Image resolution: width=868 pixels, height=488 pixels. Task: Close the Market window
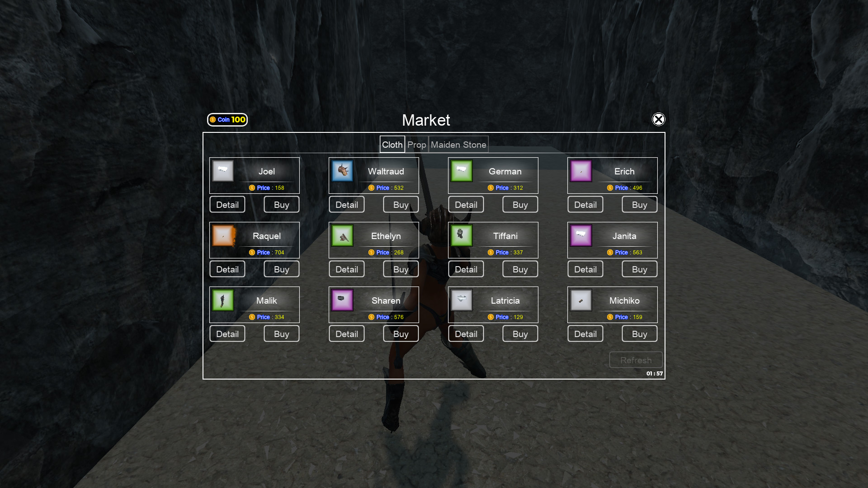[658, 119]
